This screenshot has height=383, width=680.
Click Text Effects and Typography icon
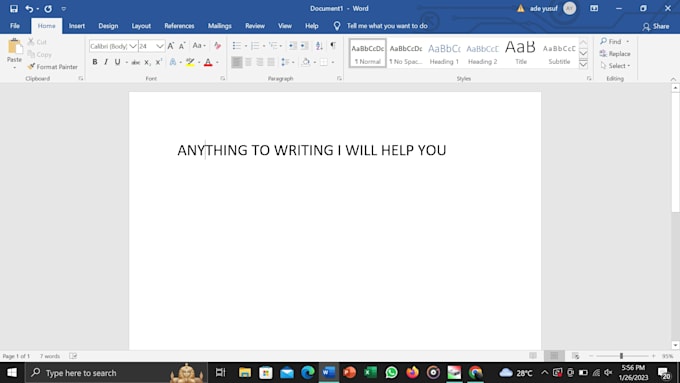point(173,62)
